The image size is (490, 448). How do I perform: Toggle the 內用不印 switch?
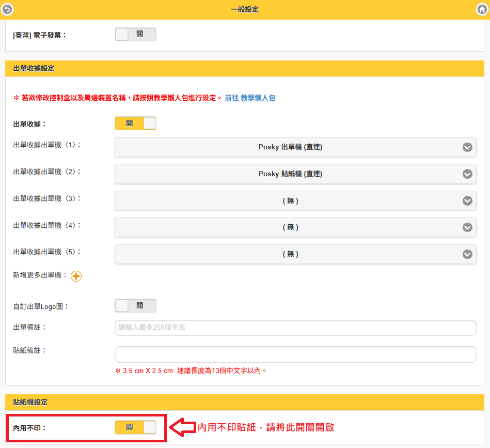tap(135, 427)
